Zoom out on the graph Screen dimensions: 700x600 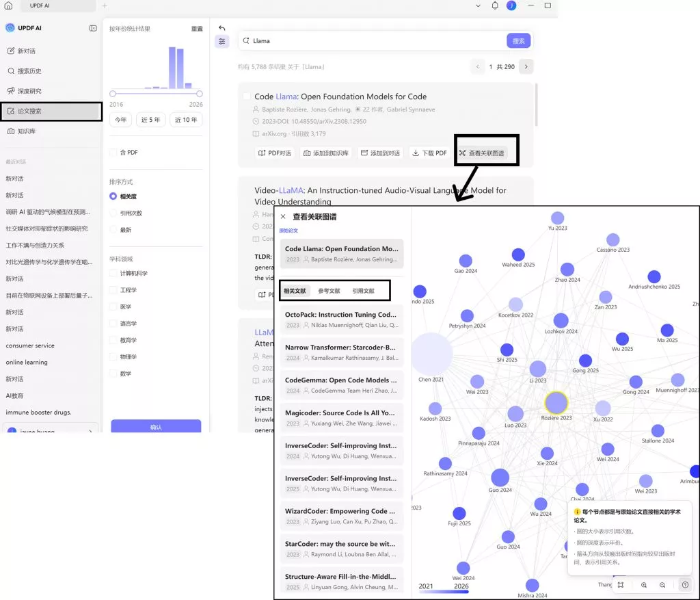pyautogui.click(x=662, y=585)
